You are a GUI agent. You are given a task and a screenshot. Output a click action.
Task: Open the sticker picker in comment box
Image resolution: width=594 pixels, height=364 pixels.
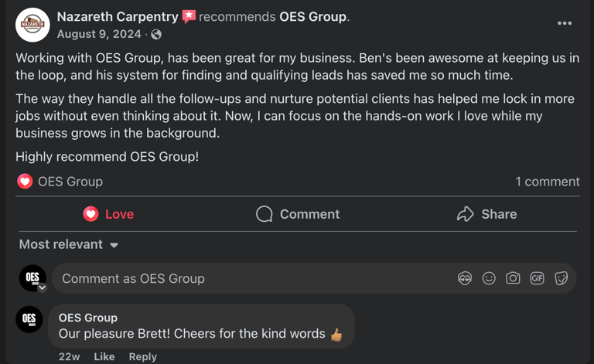(562, 278)
